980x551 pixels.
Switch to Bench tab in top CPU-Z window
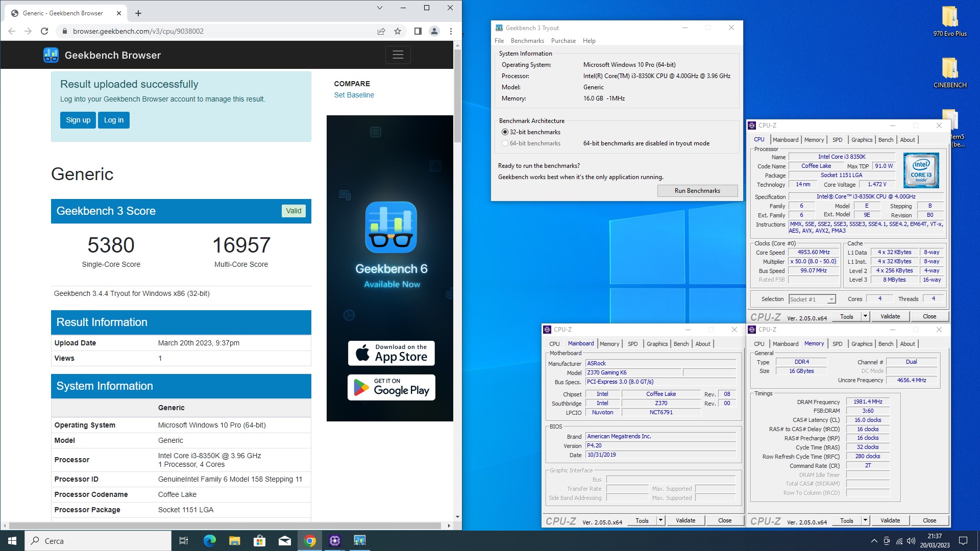[886, 140]
